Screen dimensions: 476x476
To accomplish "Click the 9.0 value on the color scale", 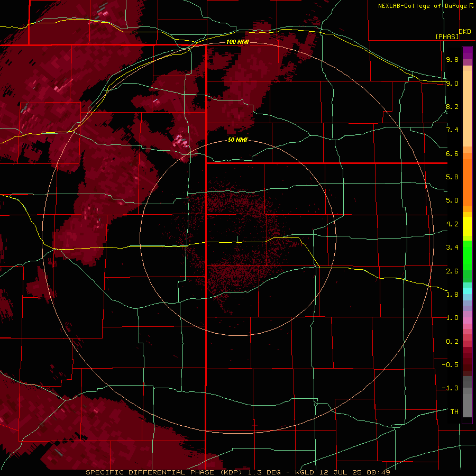I will tap(452, 83).
